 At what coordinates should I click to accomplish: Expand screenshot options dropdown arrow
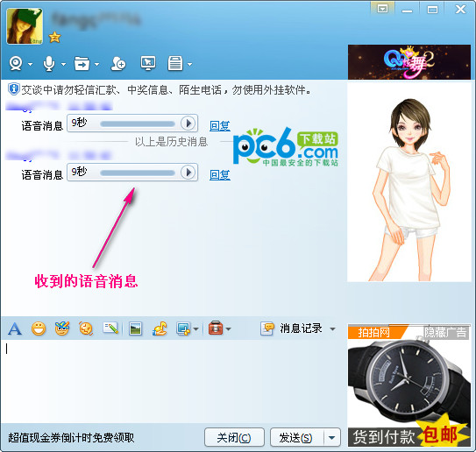pos(195,328)
